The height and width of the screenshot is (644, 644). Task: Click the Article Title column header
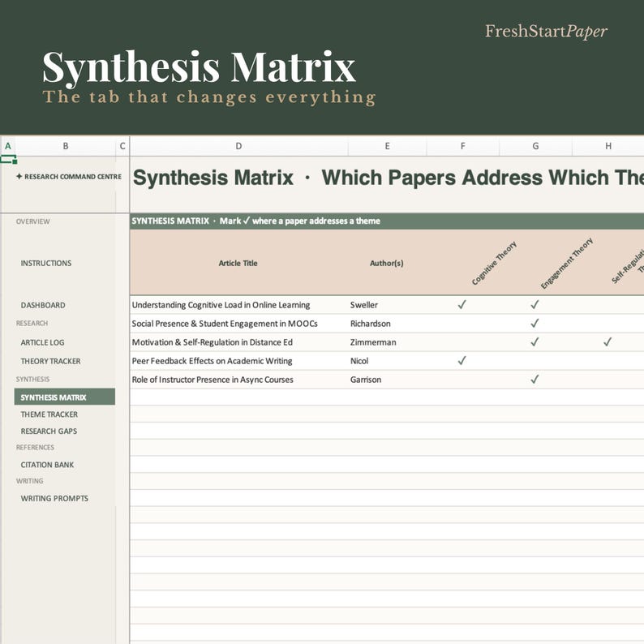click(238, 264)
